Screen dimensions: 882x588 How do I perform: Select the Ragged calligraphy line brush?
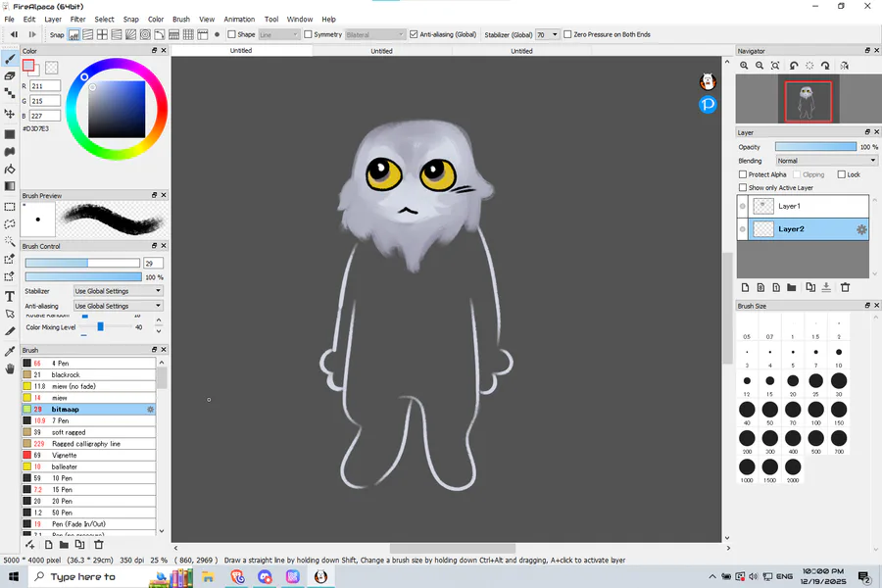click(x=88, y=443)
